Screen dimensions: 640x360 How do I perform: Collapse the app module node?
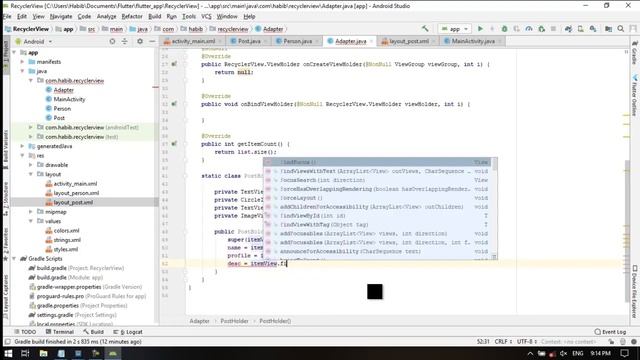(14, 53)
